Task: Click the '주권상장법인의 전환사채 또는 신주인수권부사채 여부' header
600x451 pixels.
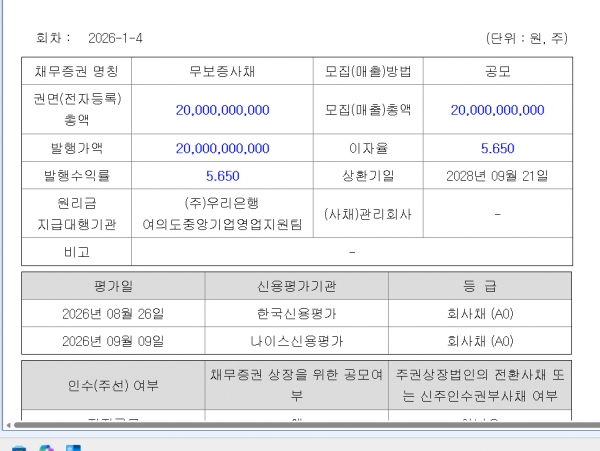Action: tap(480, 385)
